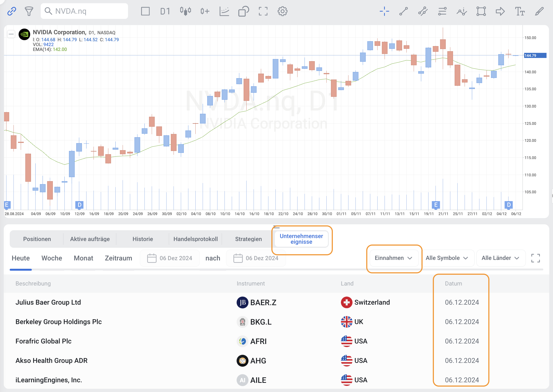
Task: Click the fullscreen chart icon
Action: tap(263, 11)
